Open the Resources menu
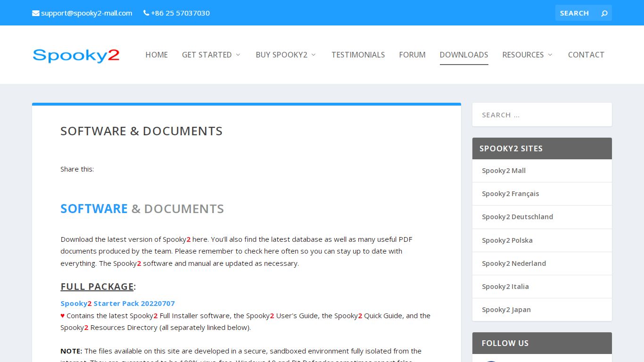Screen dimensions: 644x362 (x=523, y=55)
